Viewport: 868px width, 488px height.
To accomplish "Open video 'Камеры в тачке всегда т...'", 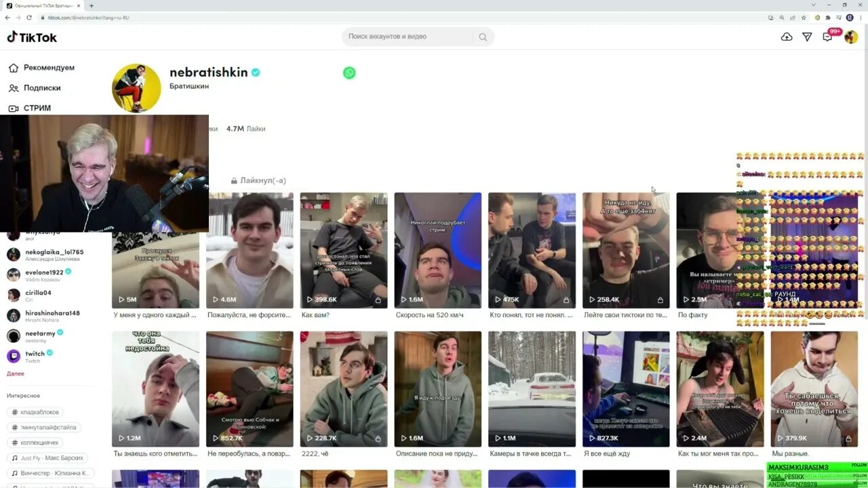I will click(532, 389).
